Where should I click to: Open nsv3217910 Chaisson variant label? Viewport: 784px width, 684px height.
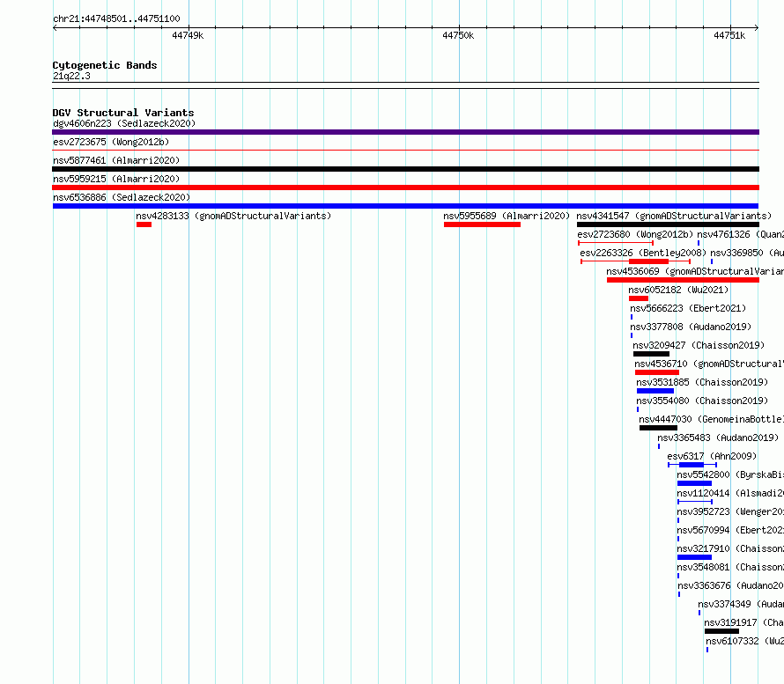(730, 548)
